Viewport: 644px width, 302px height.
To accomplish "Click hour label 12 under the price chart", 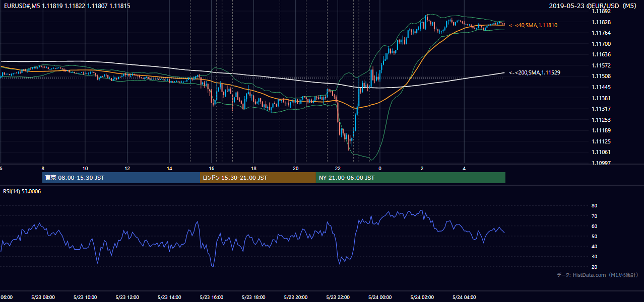I will pos(127,169).
